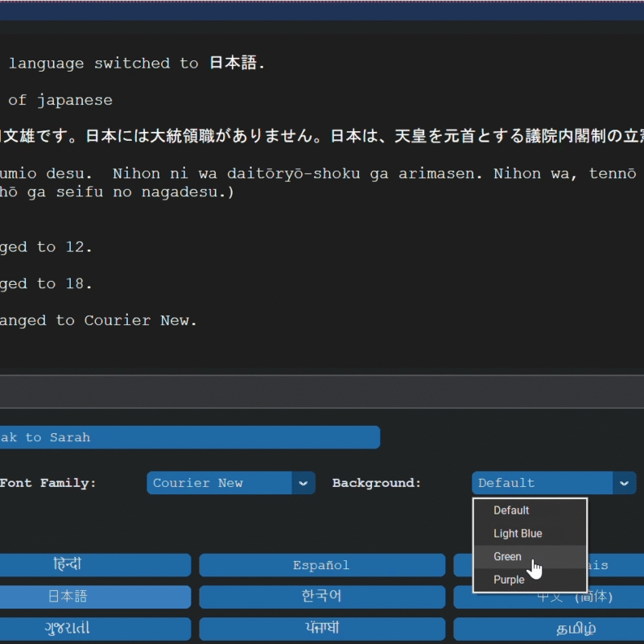Collapse the Background dropdown showing Default

[x=543, y=483]
